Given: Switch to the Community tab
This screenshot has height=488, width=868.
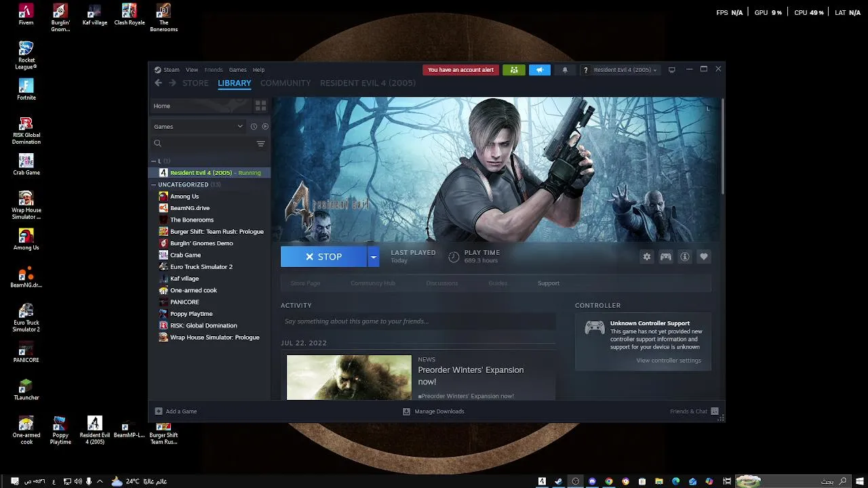Looking at the screenshot, I should [x=285, y=83].
